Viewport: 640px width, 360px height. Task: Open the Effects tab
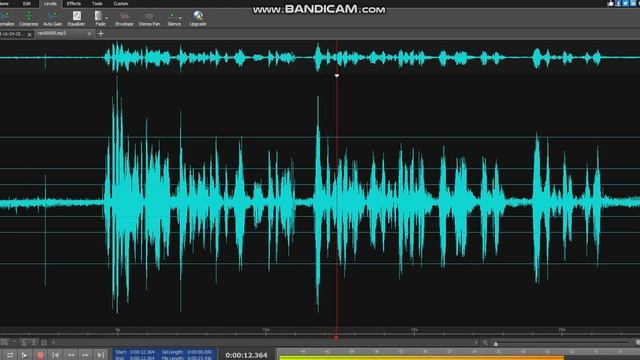[74, 4]
